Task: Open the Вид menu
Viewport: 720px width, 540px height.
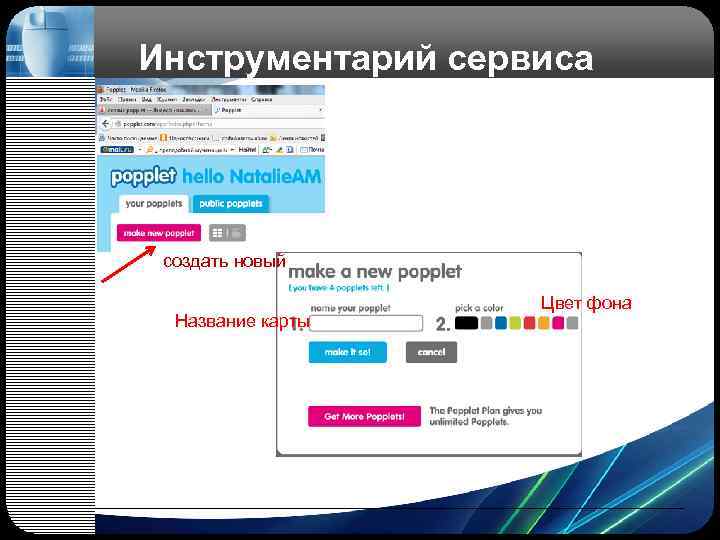Action: click(x=147, y=99)
